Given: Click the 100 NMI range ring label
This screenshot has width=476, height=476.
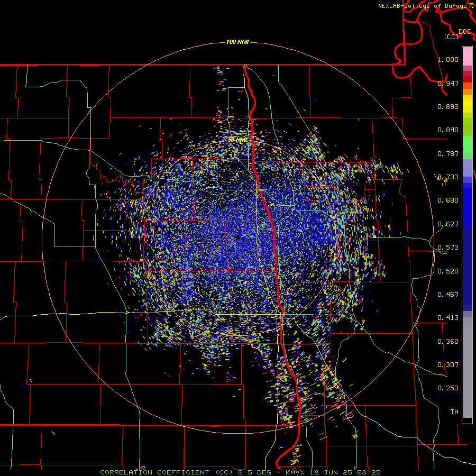Looking at the screenshot, I should (237, 42).
